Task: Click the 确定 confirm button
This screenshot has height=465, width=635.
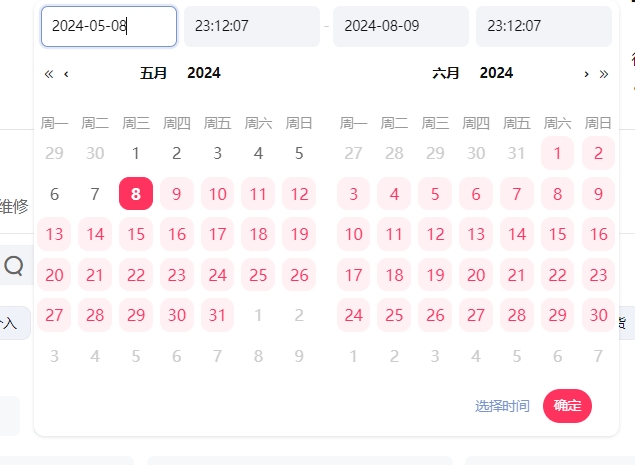Action: pos(567,405)
